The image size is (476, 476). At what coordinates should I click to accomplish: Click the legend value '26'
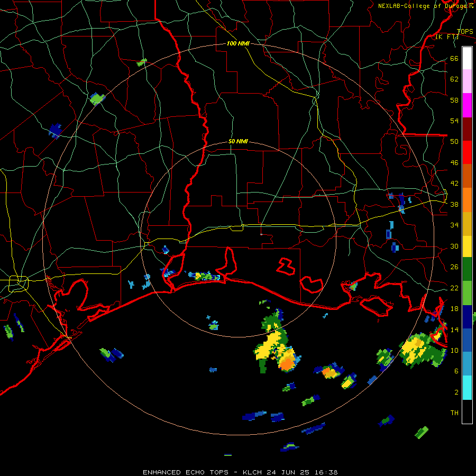[454, 267]
